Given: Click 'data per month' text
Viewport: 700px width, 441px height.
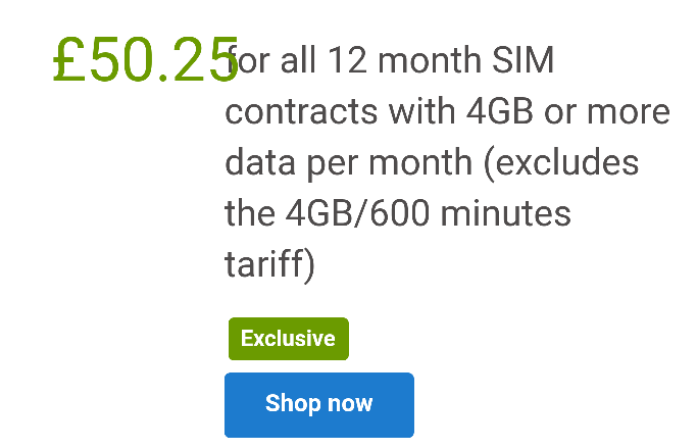Looking at the screenshot, I should pyautogui.click(x=349, y=163).
